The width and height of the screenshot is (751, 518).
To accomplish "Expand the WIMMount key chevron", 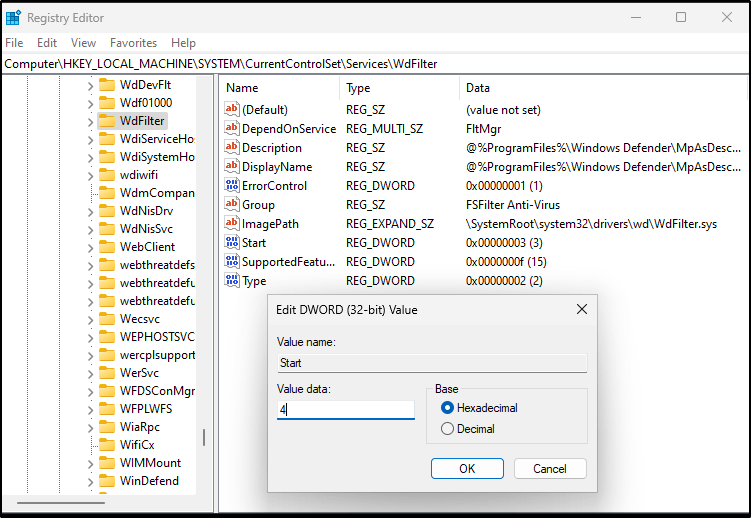I will pos(90,463).
